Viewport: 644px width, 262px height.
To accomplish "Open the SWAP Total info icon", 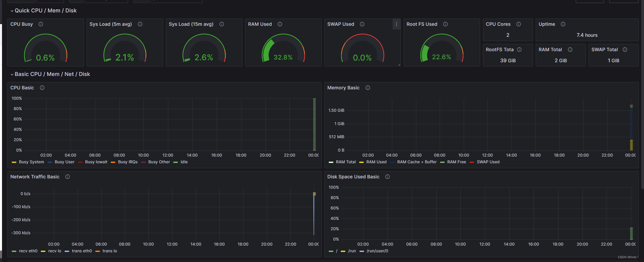I will tap(625, 50).
